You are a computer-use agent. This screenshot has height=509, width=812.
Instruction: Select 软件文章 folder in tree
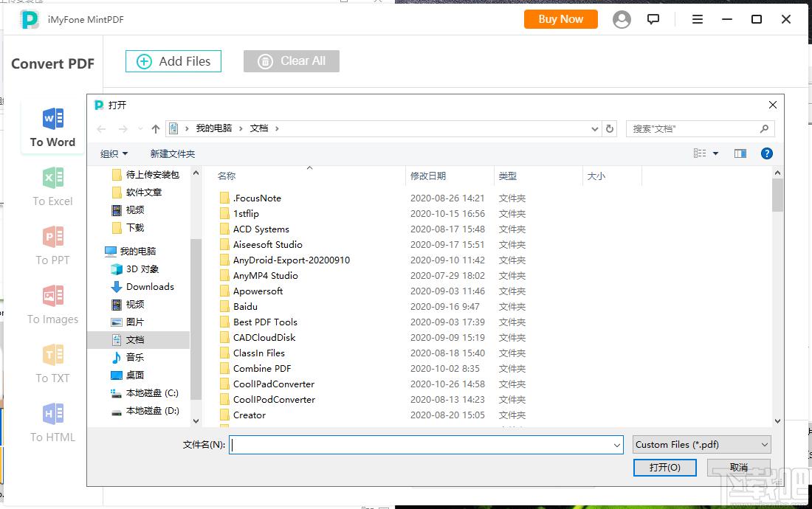click(137, 193)
